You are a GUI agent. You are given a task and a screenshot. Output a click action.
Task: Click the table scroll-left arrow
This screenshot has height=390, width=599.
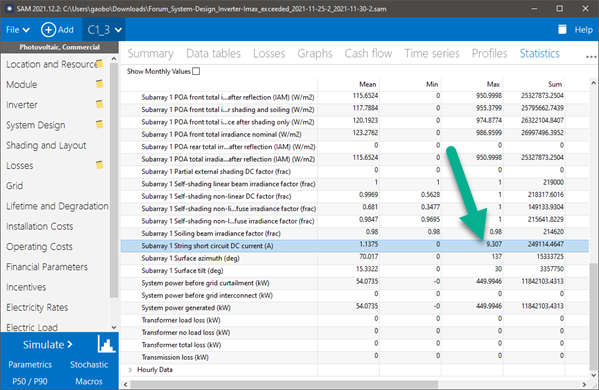(x=125, y=384)
